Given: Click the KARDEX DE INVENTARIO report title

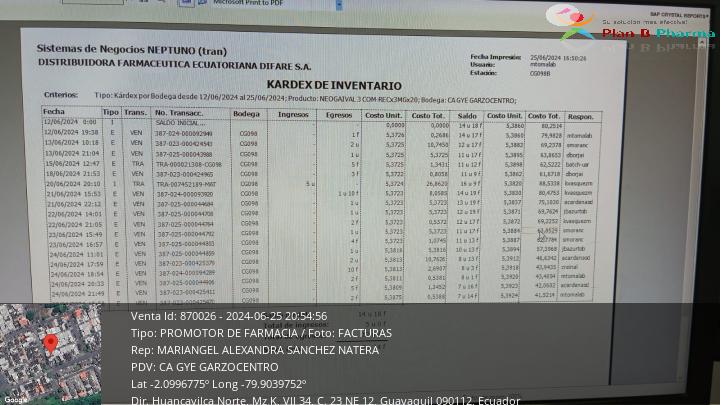Looking at the screenshot, I should (334, 85).
